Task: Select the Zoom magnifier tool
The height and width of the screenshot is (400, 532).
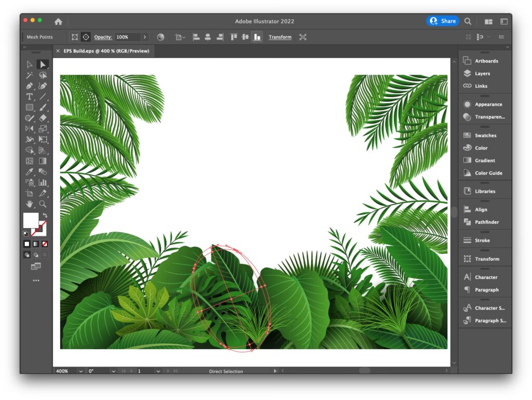Action: (43, 204)
